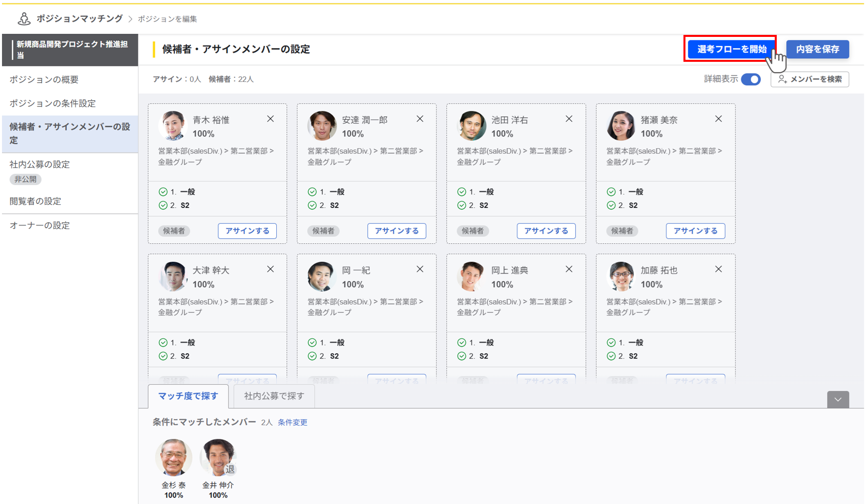Save with the 内容を保存 button
This screenshot has height=504, width=865.
click(817, 49)
